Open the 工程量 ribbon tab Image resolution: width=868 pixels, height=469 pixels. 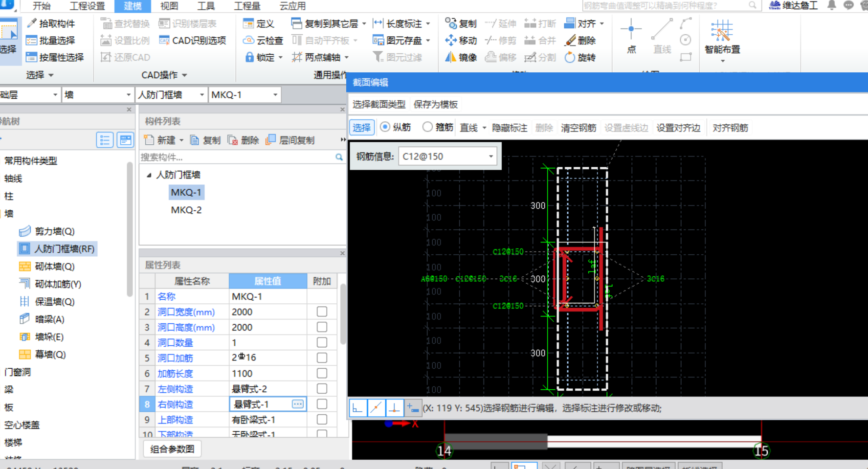(247, 6)
